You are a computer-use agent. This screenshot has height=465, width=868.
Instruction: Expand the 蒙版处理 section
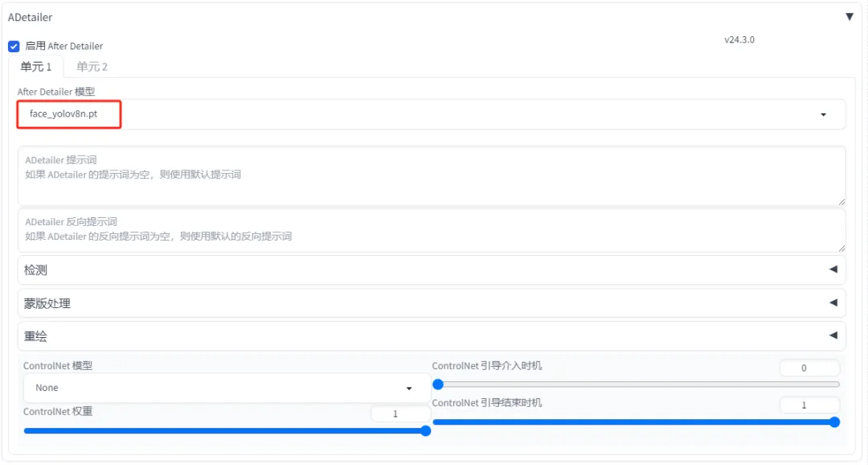[47, 303]
